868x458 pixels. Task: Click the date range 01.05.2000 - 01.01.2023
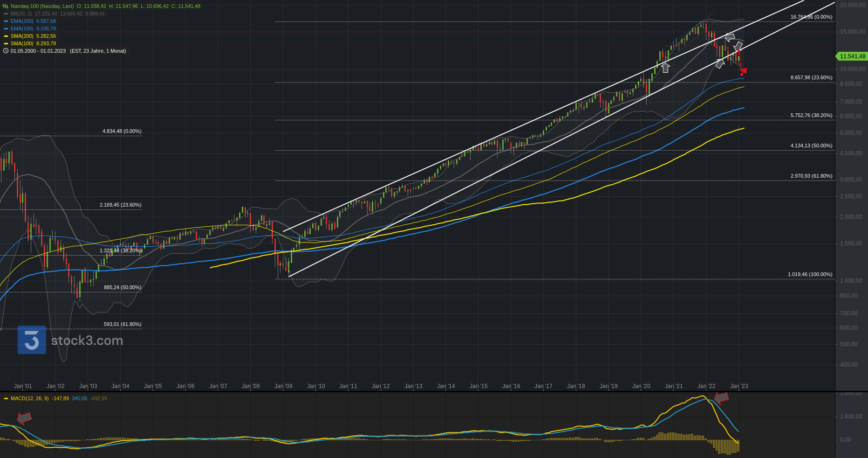[x=38, y=51]
